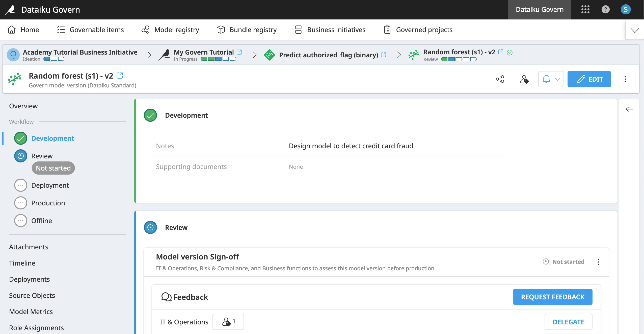Open the Source Objects section
The image size is (644, 334).
[32, 295]
